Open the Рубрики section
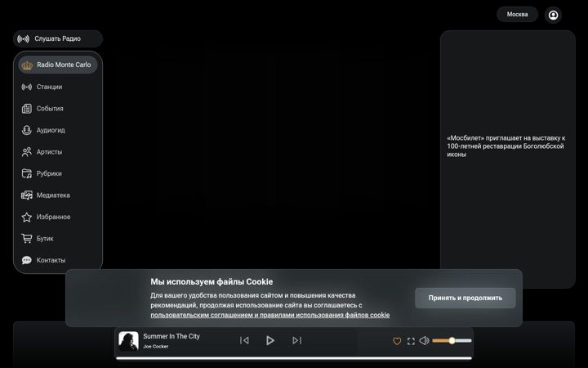 [x=58, y=173]
